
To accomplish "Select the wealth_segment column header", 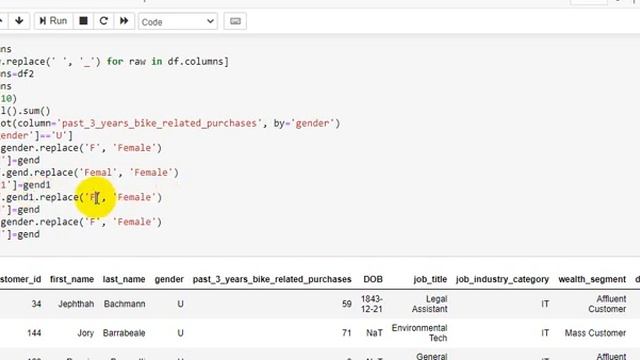I will 592,279.
